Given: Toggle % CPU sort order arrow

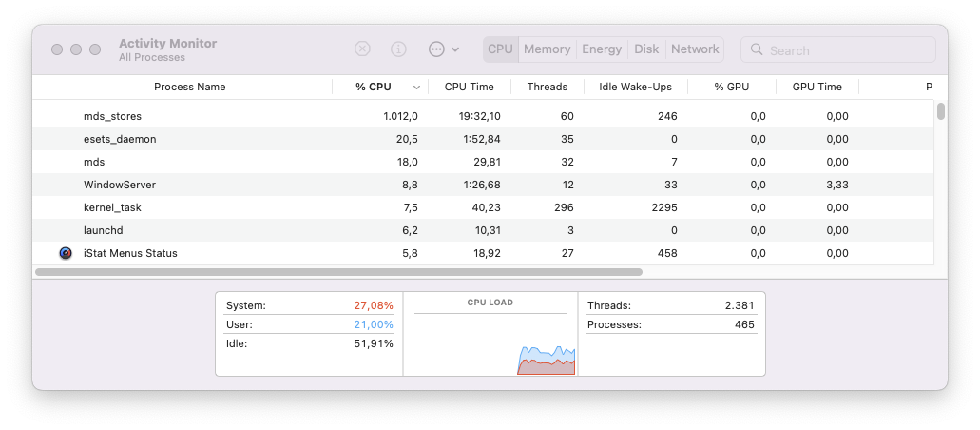Looking at the screenshot, I should click(x=417, y=88).
